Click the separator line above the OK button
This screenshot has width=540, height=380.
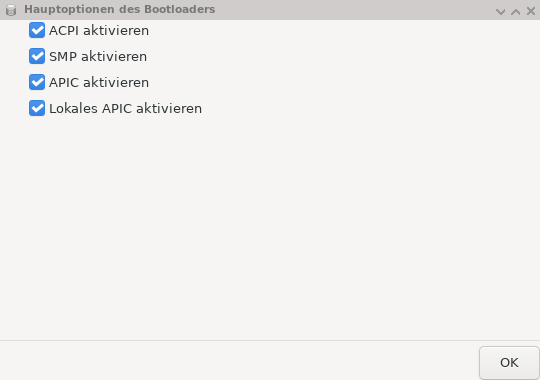tap(270, 341)
